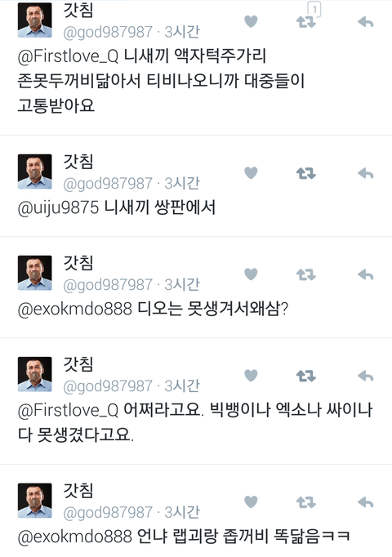392x557 pixels.
Task: Open the @god987987 handle in second tweet
Action: (x=108, y=184)
